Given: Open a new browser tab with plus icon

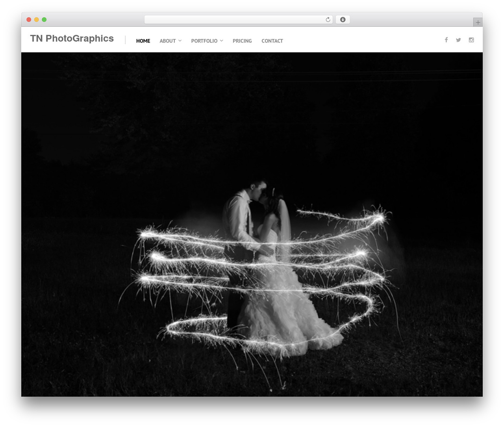Looking at the screenshot, I should (x=478, y=22).
